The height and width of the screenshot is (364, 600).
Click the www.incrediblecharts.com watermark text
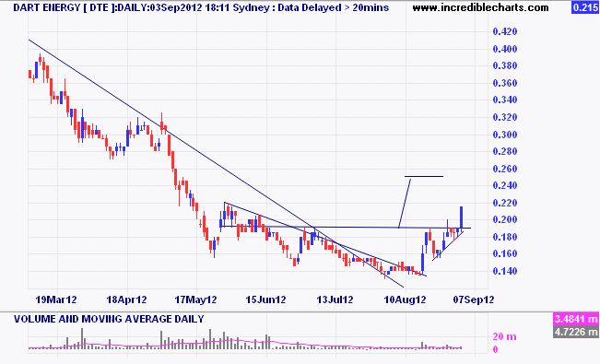tap(480, 7)
